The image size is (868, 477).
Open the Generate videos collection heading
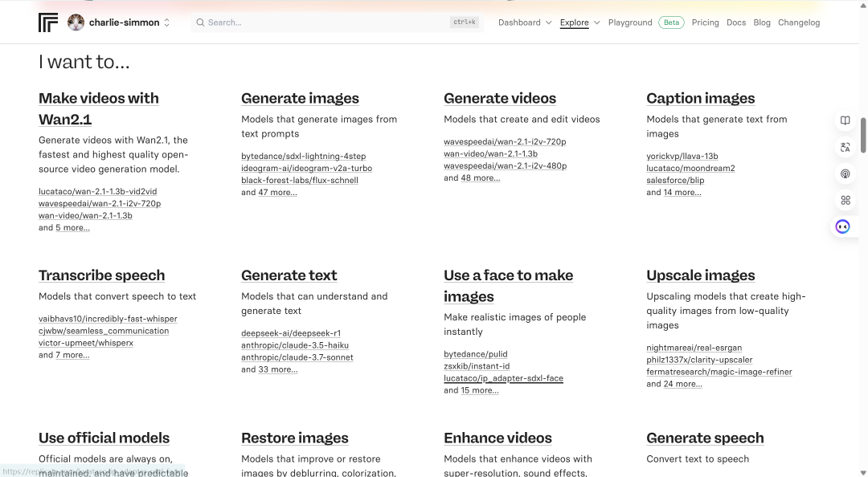pyautogui.click(x=500, y=98)
